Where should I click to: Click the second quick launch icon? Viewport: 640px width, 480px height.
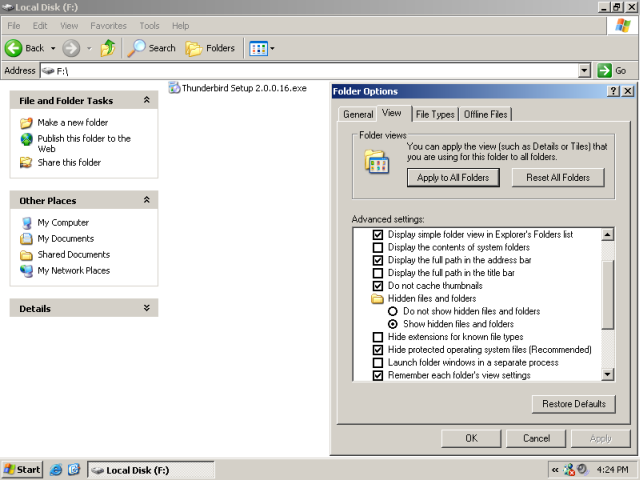tap(74, 470)
